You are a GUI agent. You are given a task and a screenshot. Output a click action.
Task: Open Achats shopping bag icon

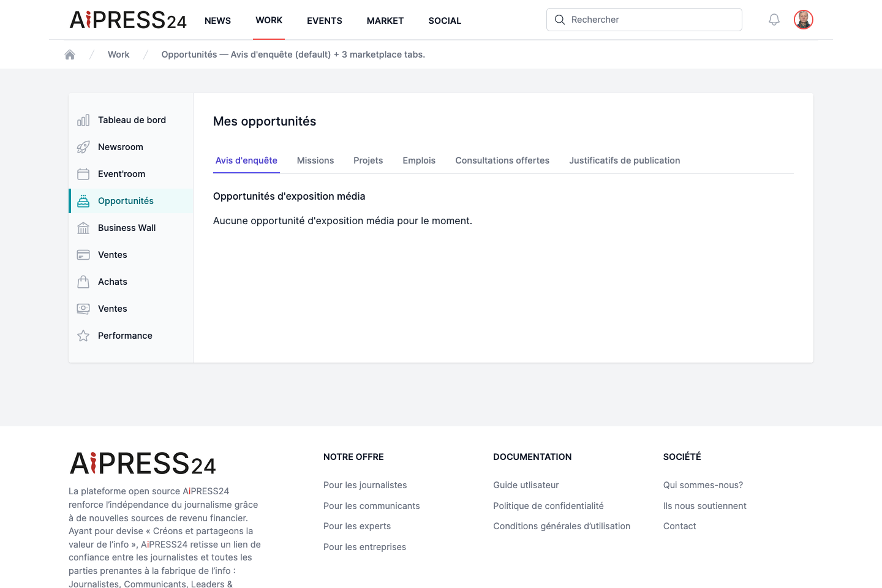pyautogui.click(x=83, y=282)
